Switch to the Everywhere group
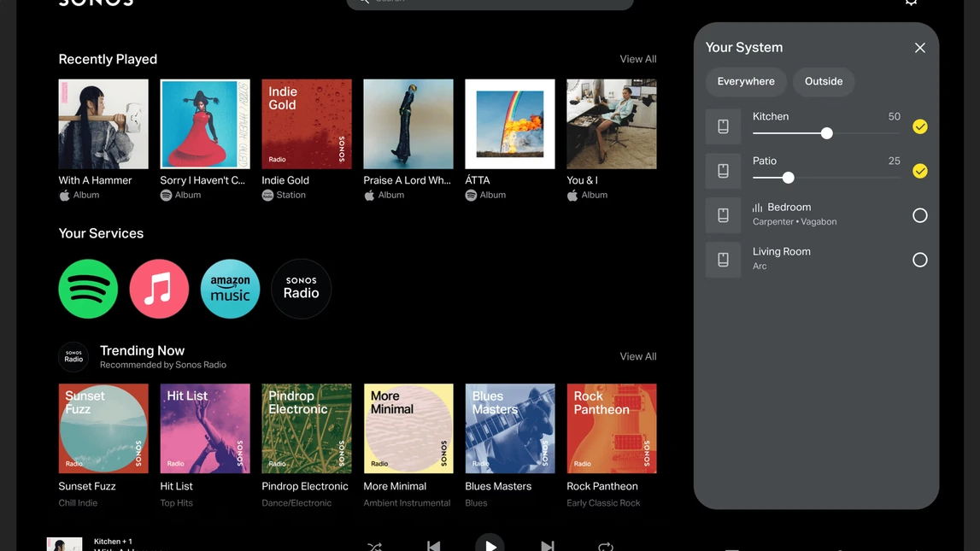The width and height of the screenshot is (980, 551). pos(746,81)
